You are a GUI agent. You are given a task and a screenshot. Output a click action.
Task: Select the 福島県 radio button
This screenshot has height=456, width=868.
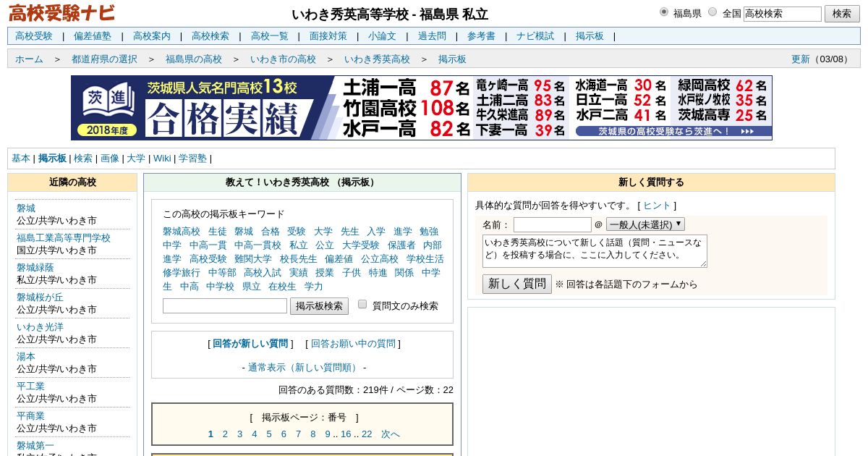pos(664,12)
